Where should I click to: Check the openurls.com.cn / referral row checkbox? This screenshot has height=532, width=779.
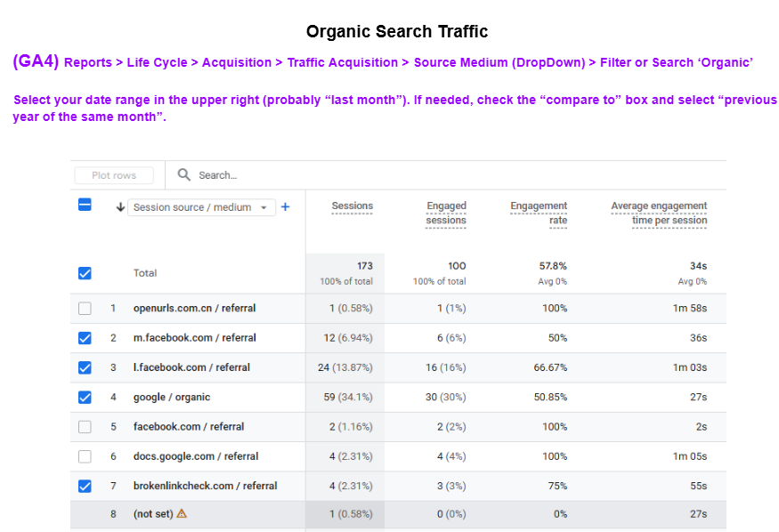tap(85, 308)
